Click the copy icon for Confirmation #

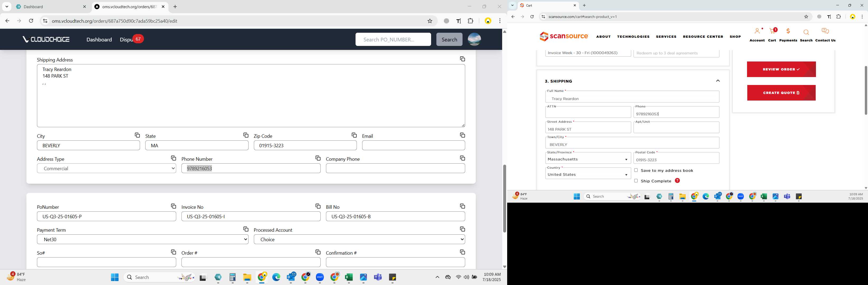[x=462, y=252]
